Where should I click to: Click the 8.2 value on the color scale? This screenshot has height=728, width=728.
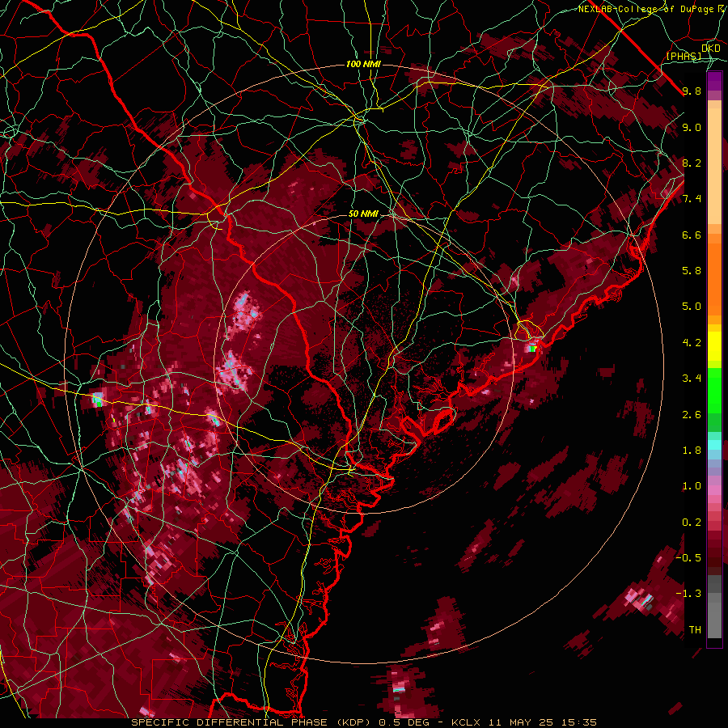point(692,163)
